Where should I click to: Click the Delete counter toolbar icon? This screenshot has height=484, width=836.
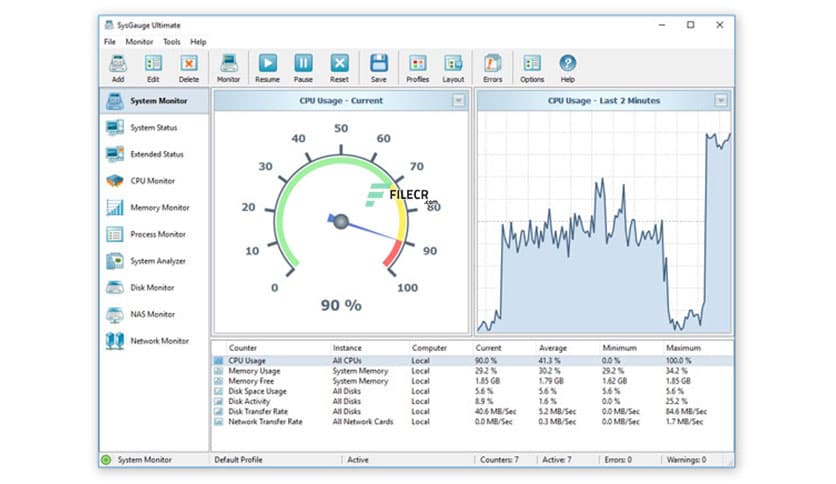[x=188, y=68]
